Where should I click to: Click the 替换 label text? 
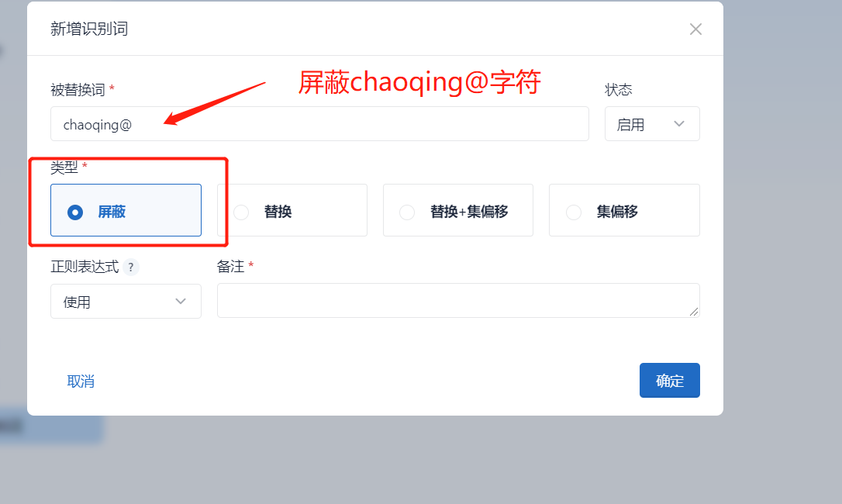click(x=278, y=212)
